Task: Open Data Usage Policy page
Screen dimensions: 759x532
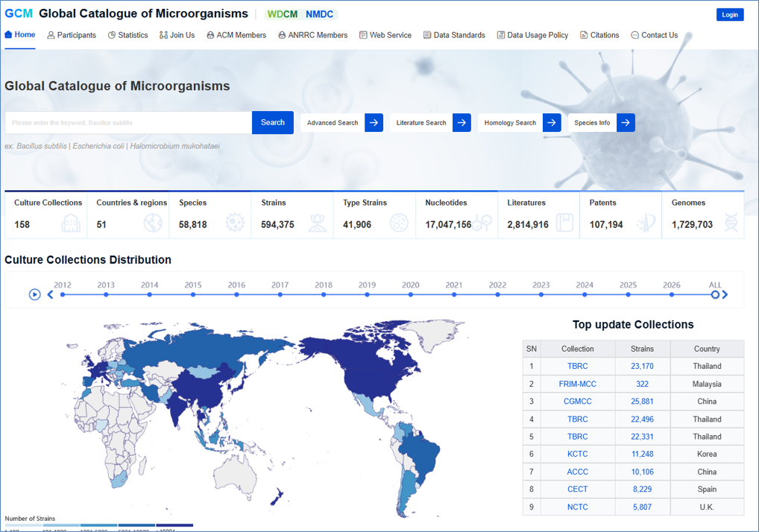Action: click(532, 35)
